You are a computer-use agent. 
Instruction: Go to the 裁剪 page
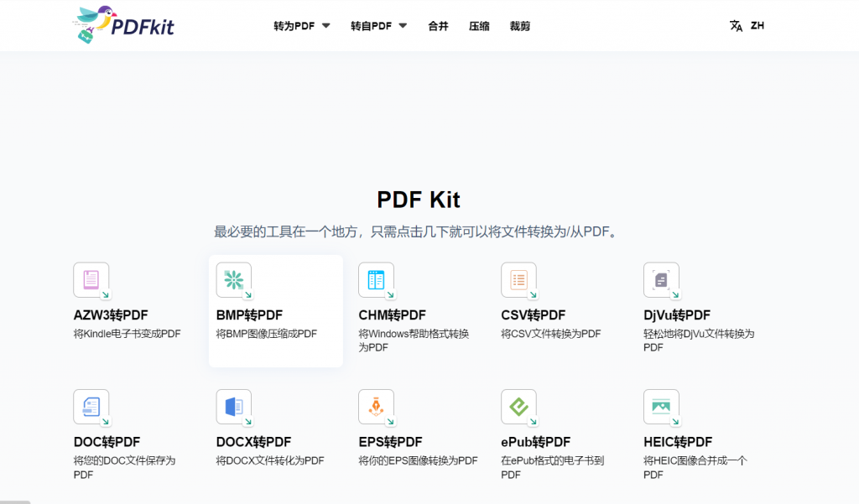520,26
